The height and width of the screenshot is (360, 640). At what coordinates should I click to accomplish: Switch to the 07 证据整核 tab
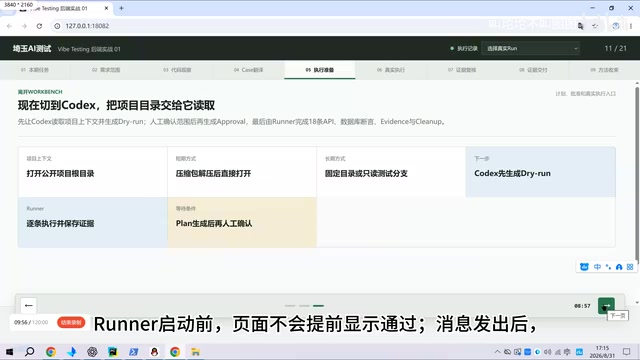point(462,70)
